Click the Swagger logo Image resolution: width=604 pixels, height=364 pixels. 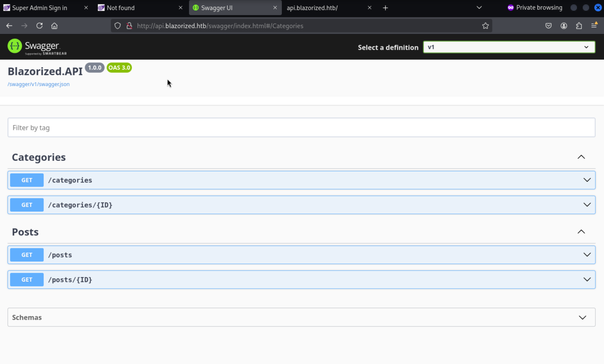37,47
